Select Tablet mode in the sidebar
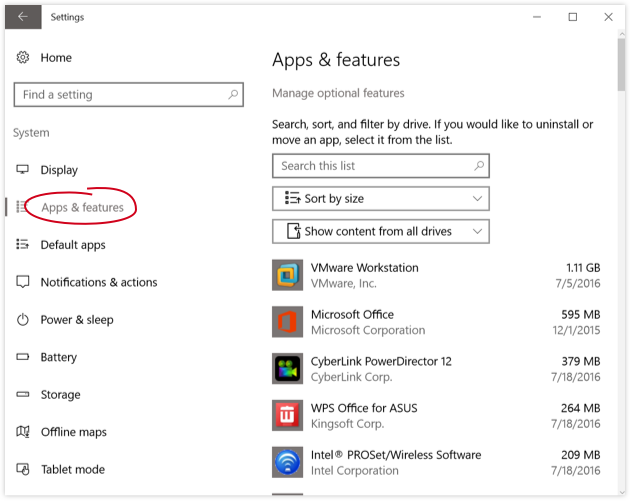The image size is (630, 501). tap(73, 469)
